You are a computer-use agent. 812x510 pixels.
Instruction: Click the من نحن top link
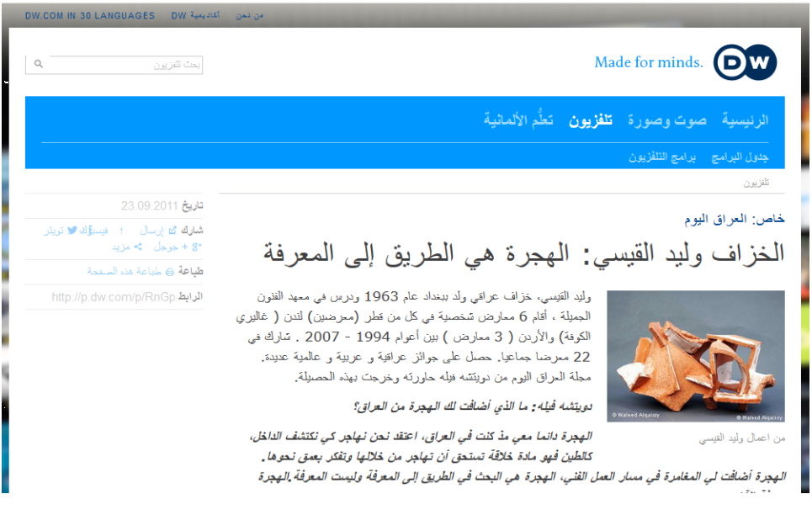point(250,16)
